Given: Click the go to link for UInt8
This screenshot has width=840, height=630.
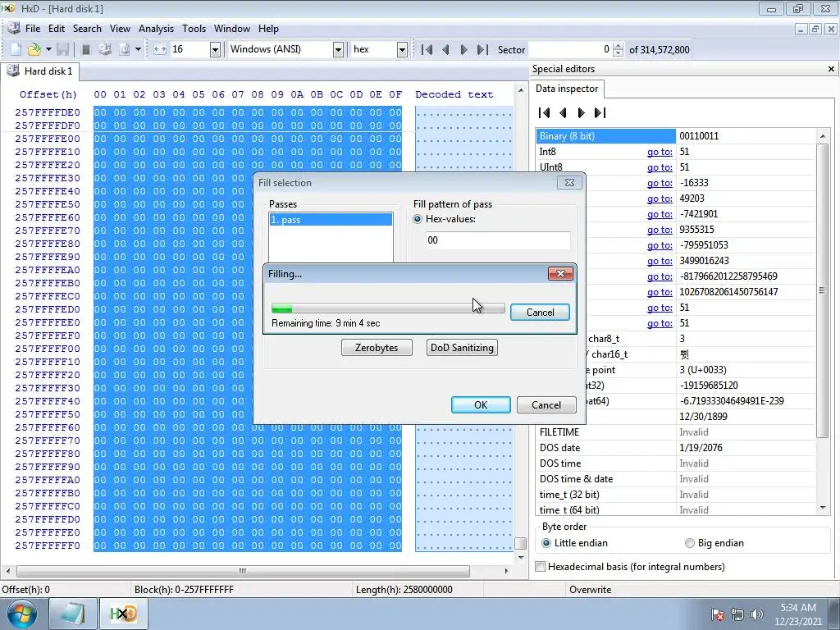Looking at the screenshot, I should coord(660,167).
